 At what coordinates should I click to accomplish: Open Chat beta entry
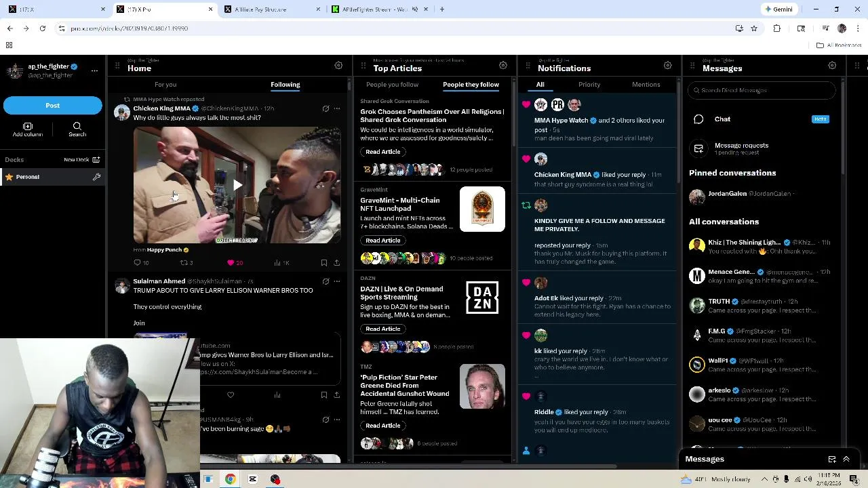tap(762, 119)
